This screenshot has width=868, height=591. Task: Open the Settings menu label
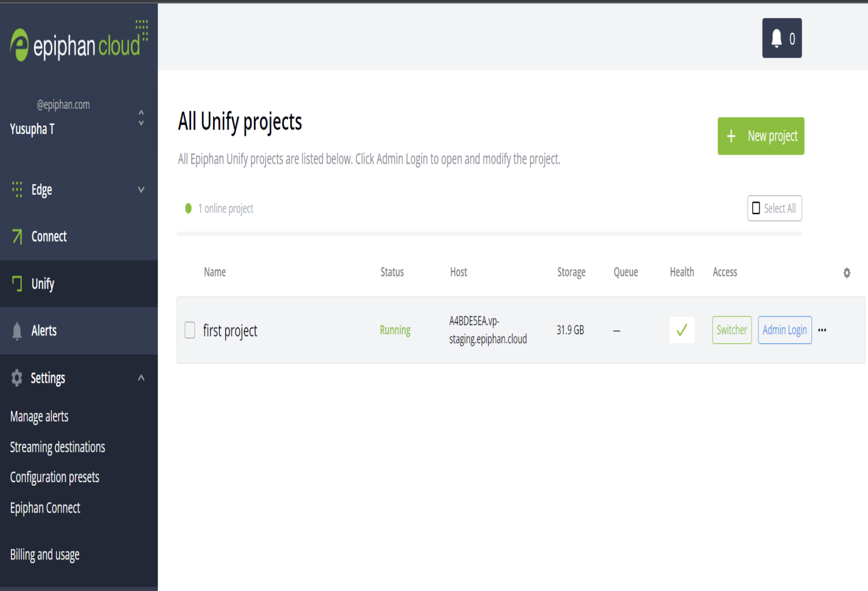pos(47,378)
